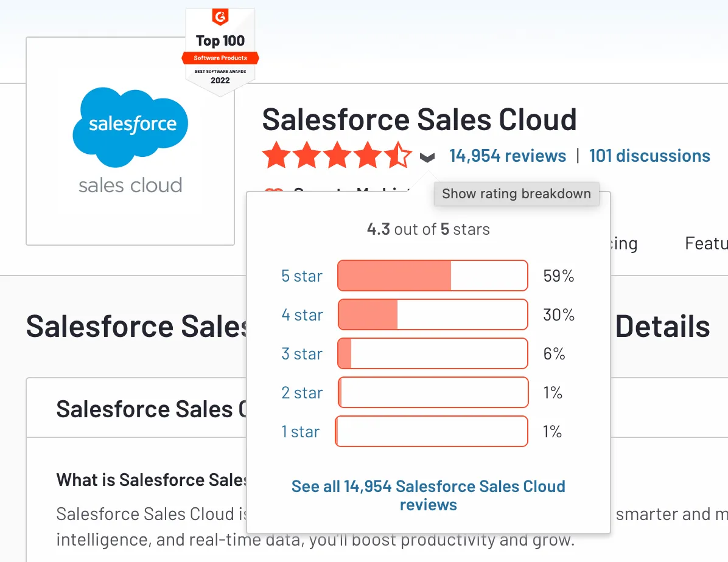Filter reviews by 2 star
Screen dimensions: 728x562
[302, 393]
